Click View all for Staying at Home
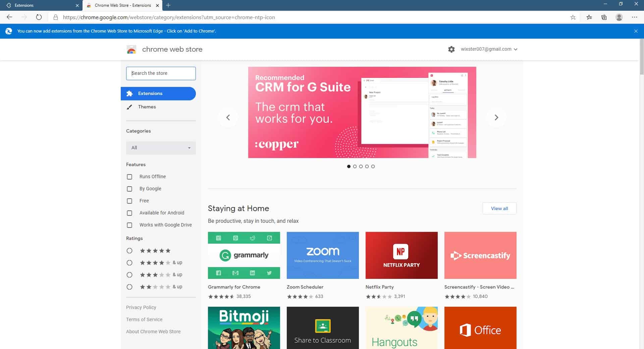 pos(499,208)
